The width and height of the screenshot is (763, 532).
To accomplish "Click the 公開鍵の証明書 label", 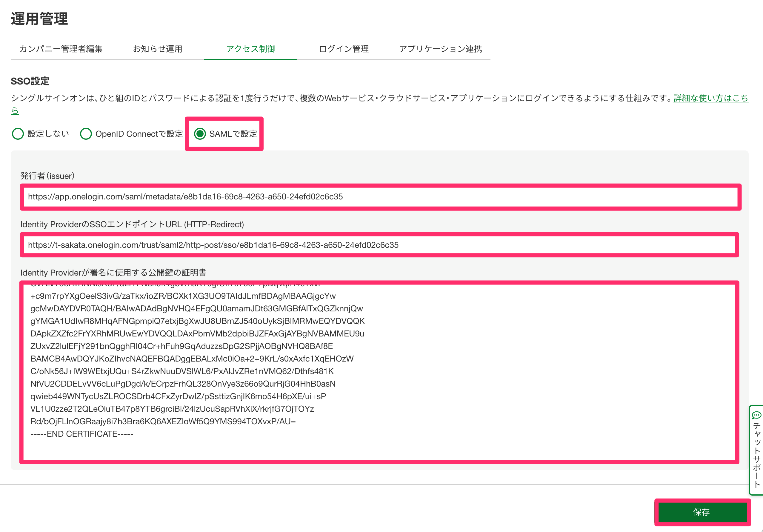I will point(113,273).
